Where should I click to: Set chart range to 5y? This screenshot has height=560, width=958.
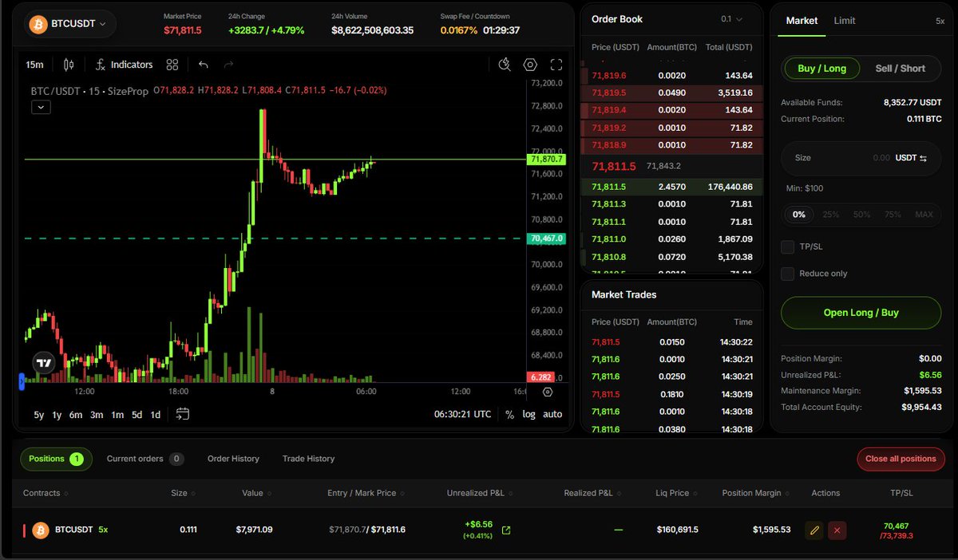point(39,414)
